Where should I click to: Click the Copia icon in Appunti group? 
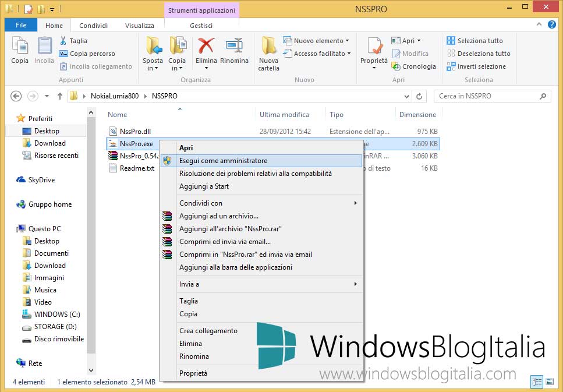(x=20, y=50)
